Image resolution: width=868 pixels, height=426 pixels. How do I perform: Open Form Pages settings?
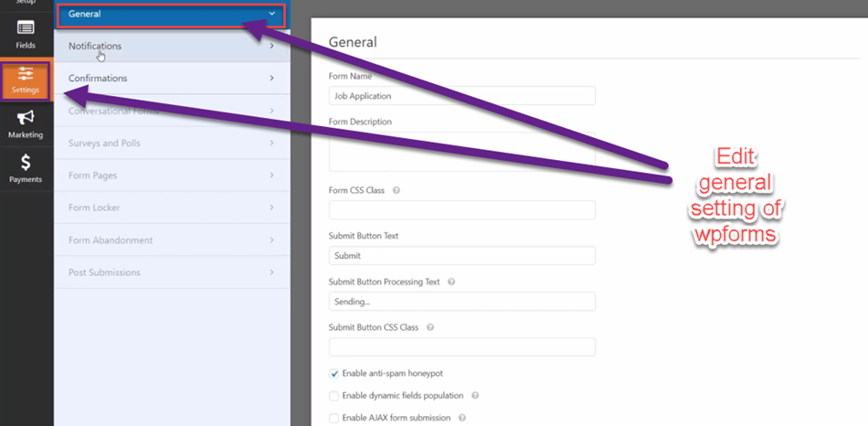pyautogui.click(x=172, y=175)
